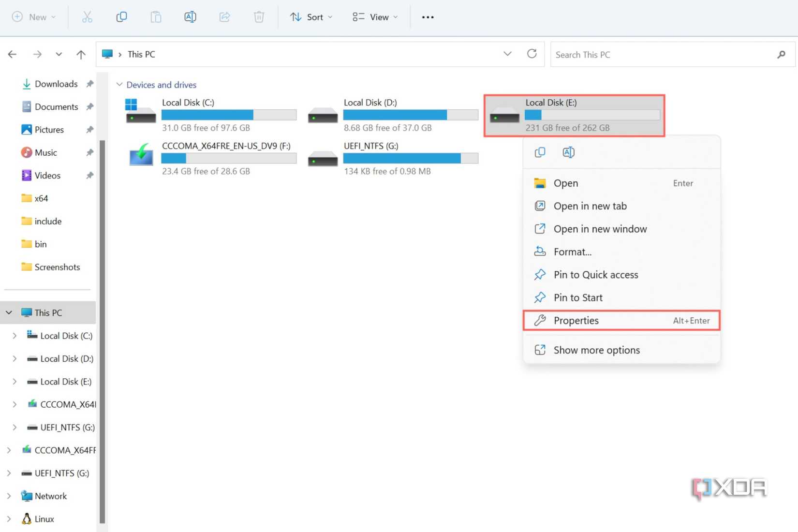Expand the Network tree node
Viewport: 798px width, 532px height.
(x=9, y=496)
